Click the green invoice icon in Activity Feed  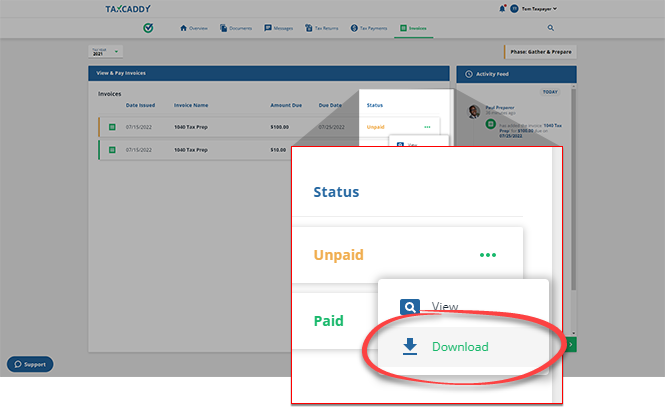click(491, 124)
